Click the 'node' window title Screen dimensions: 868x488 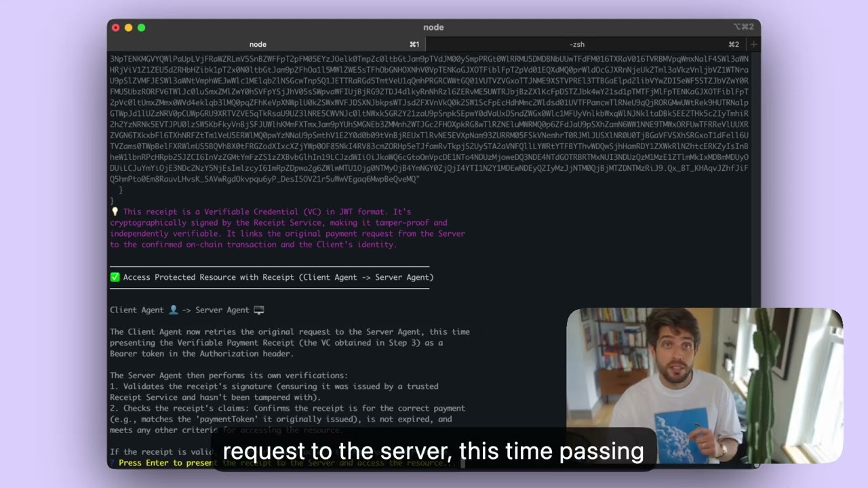pyautogui.click(x=433, y=28)
